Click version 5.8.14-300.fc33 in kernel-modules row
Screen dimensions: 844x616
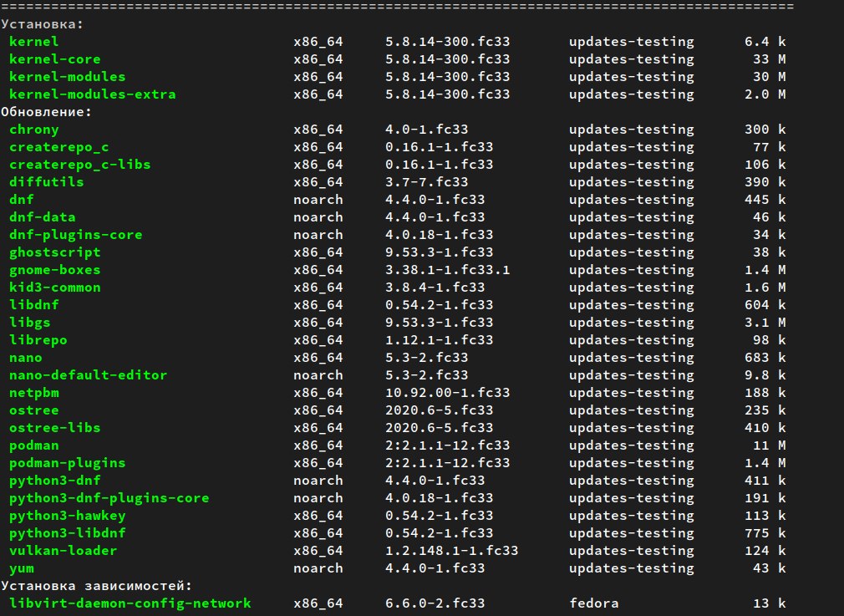pyautogui.click(x=448, y=76)
